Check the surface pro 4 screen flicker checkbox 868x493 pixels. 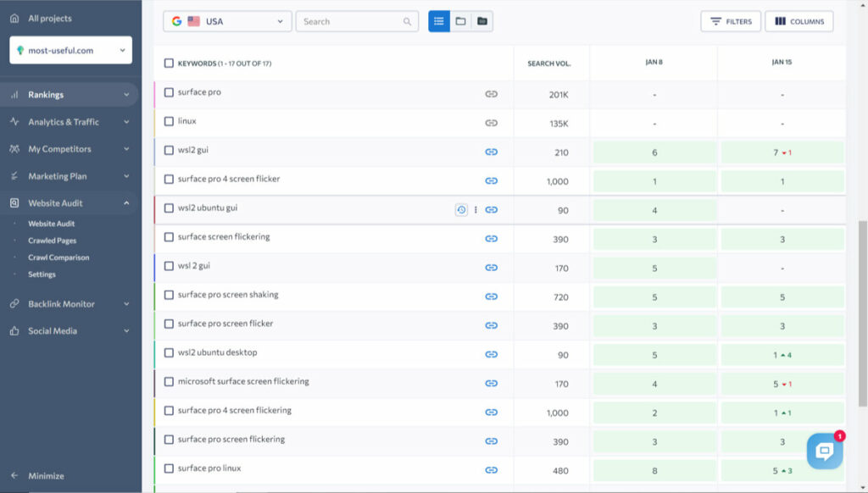click(x=169, y=180)
